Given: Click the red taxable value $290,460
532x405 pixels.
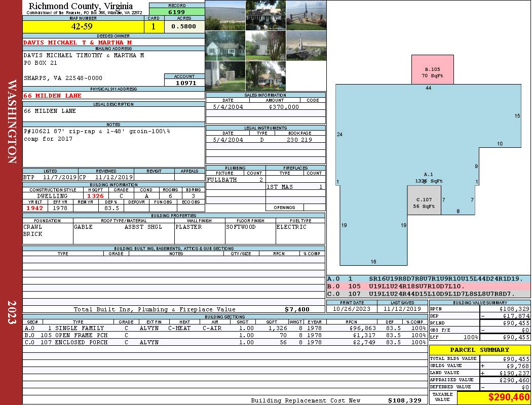Looking at the screenshot, I should coord(493,398).
